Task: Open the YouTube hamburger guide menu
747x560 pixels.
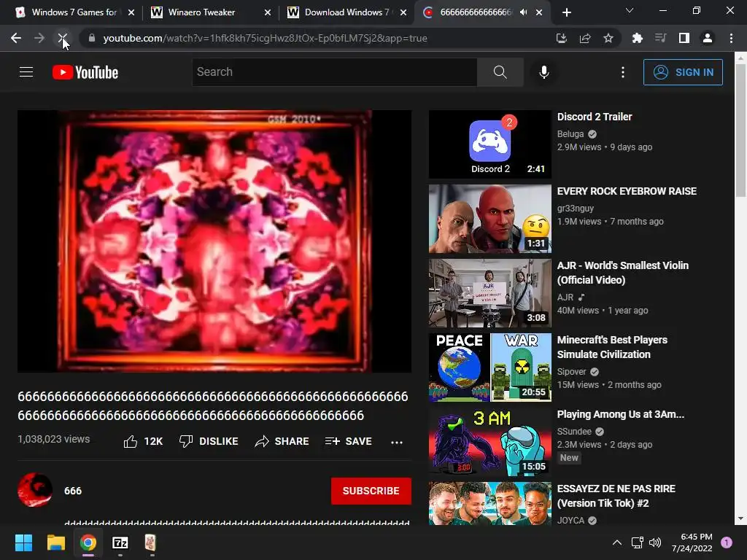Action: click(26, 72)
